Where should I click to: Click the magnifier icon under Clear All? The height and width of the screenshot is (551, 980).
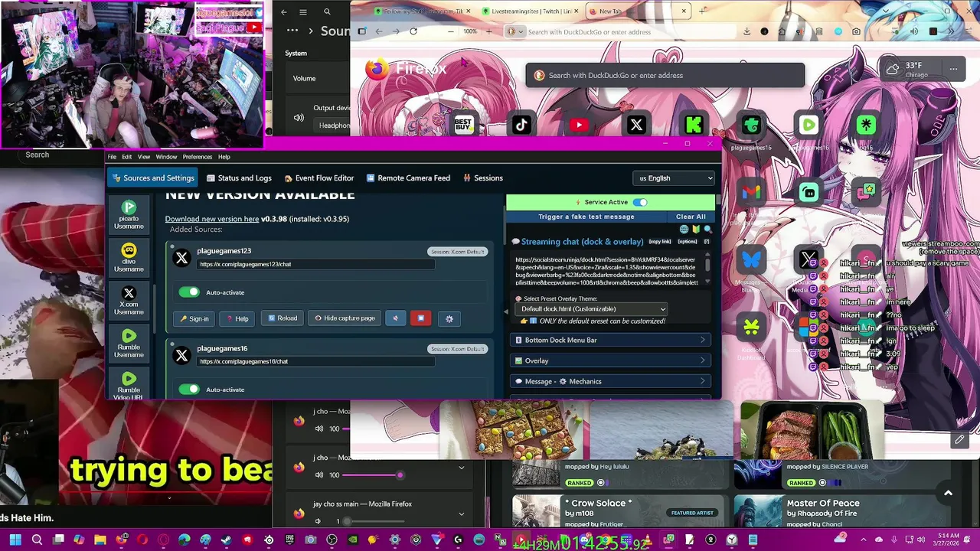coord(708,229)
